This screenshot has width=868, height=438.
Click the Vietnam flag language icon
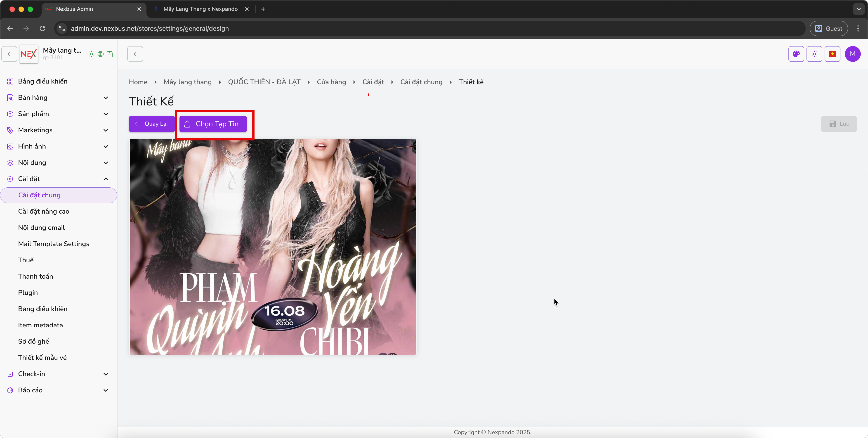pos(832,54)
